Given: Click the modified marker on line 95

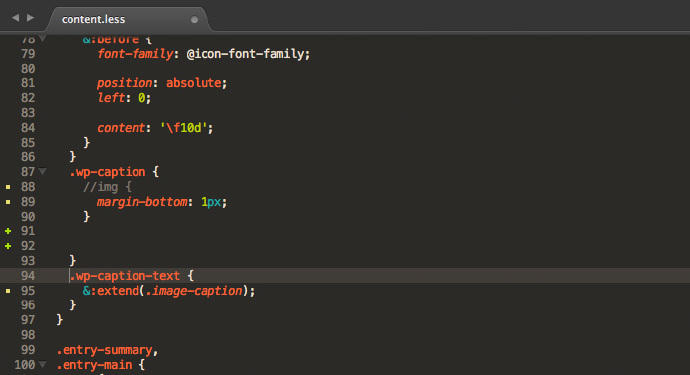Looking at the screenshot, I should pos(8,291).
